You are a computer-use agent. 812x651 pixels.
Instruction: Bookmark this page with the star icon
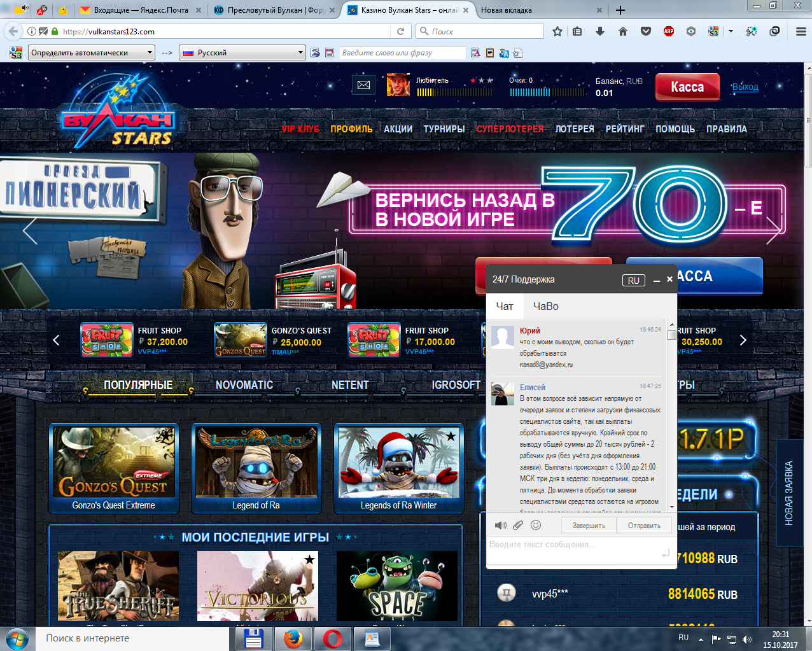tap(557, 31)
